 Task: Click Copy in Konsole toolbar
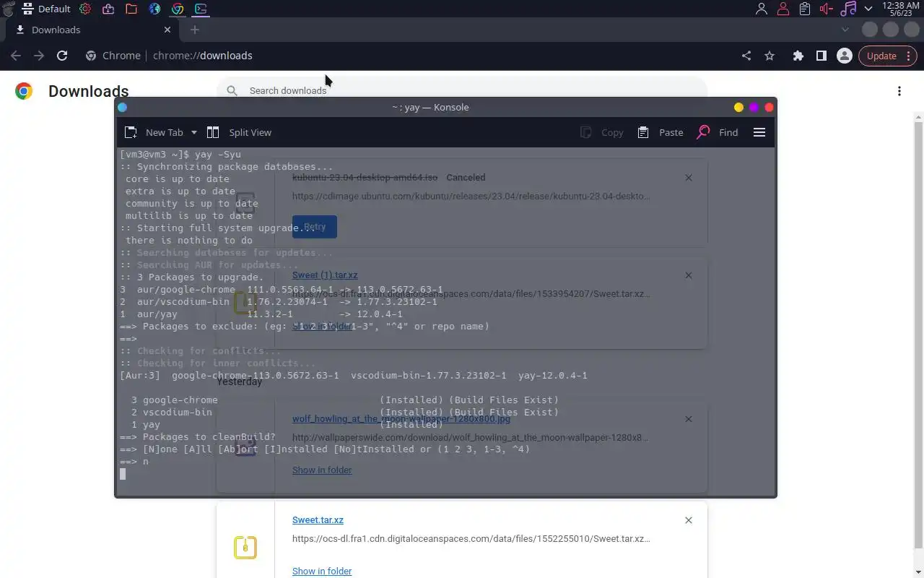(602, 132)
